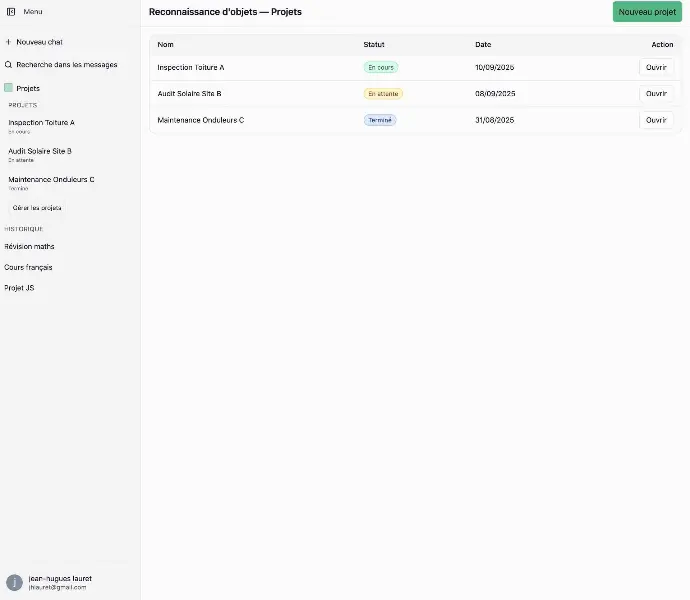Click the user avatar circle icon
The width and height of the screenshot is (690, 600).
coord(14,582)
